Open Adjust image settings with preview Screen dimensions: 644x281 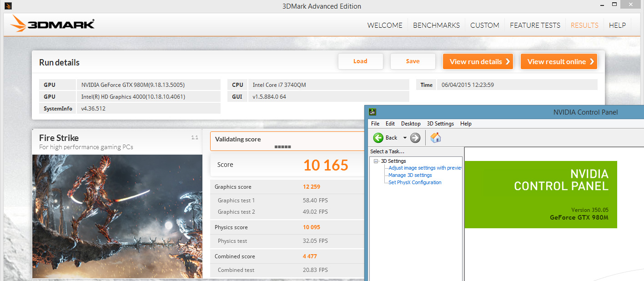(425, 168)
